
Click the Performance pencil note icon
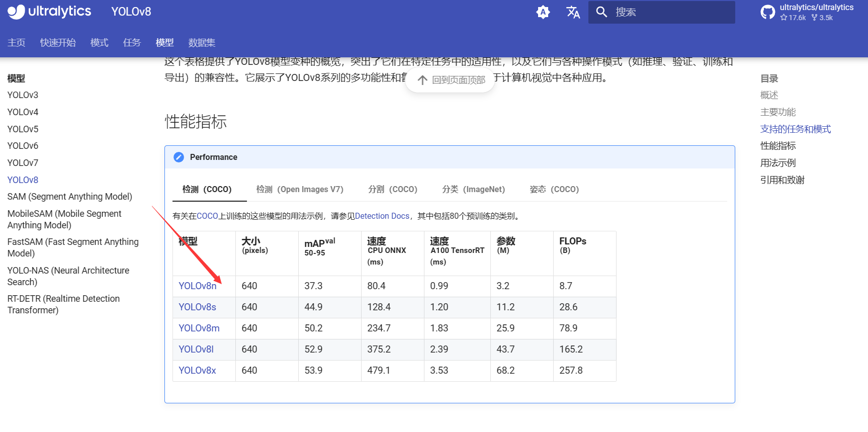179,157
